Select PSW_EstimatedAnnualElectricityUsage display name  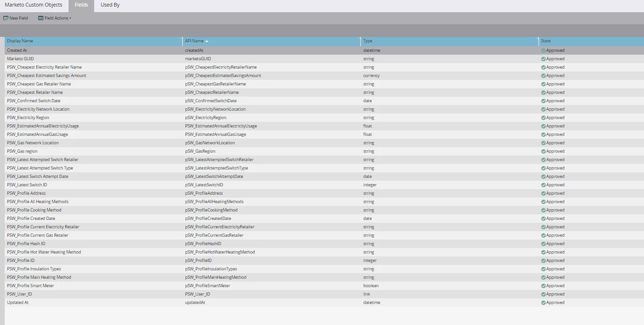coord(43,126)
